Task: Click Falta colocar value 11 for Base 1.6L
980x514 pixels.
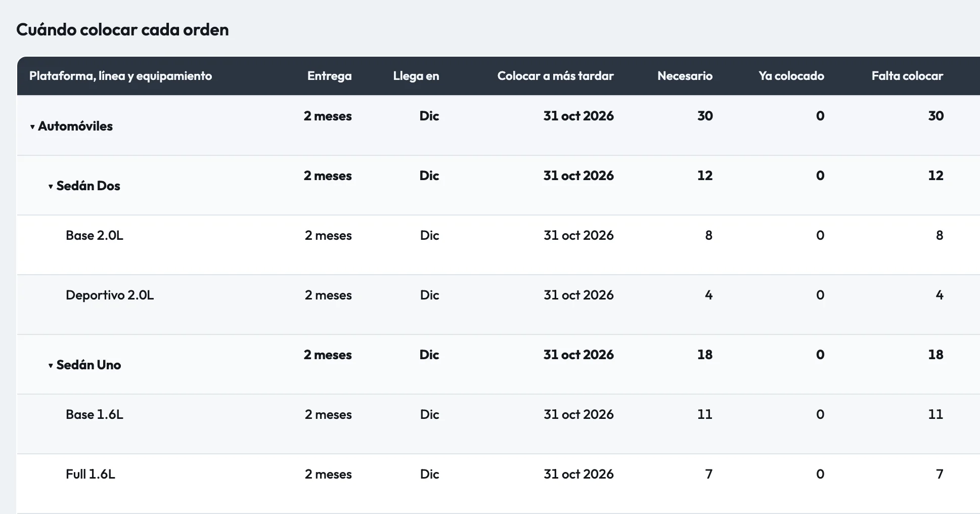Action: coord(936,414)
